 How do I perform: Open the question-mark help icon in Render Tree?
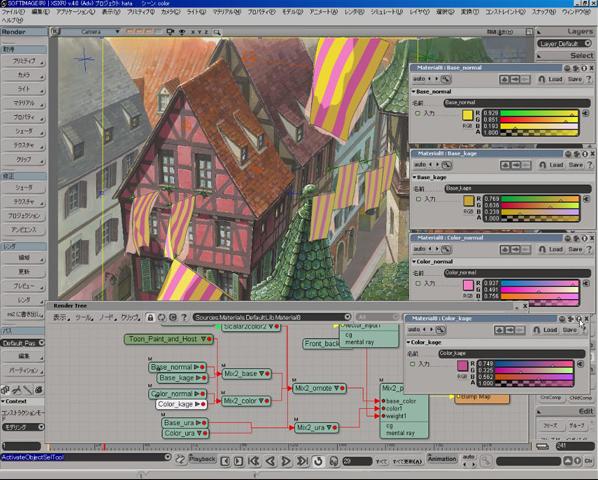coord(184,317)
